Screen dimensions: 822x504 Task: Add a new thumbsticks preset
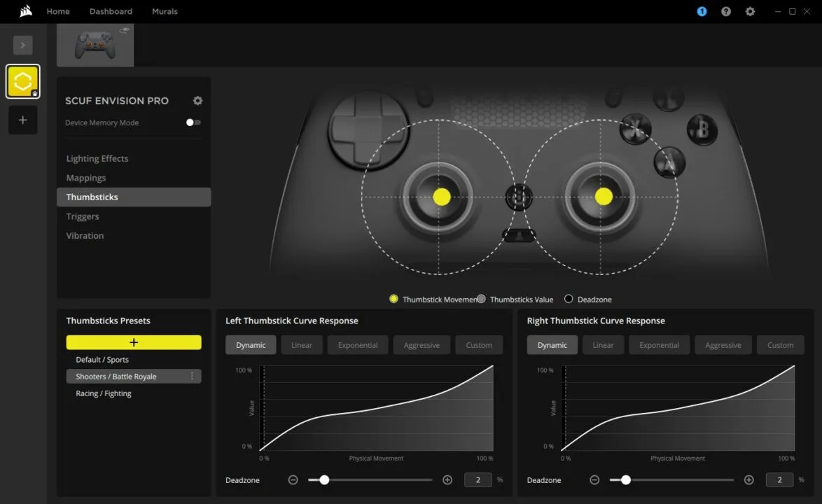(x=133, y=342)
